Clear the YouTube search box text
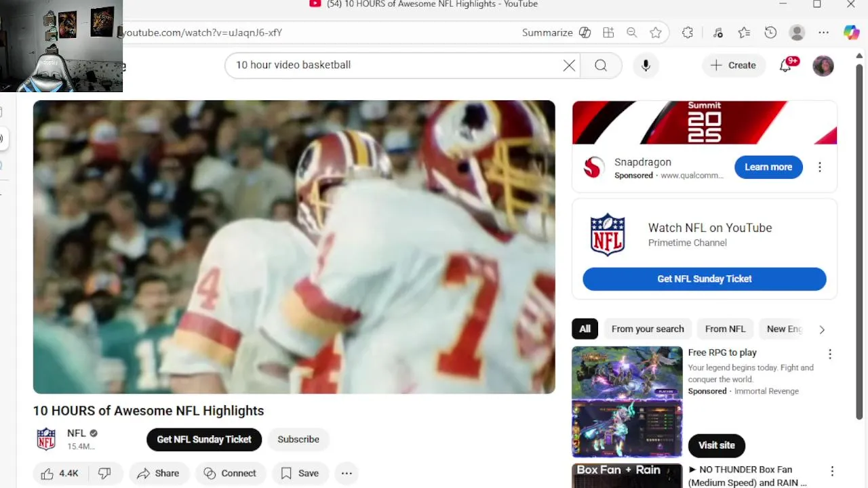The height and width of the screenshot is (488, 868). (x=569, y=66)
